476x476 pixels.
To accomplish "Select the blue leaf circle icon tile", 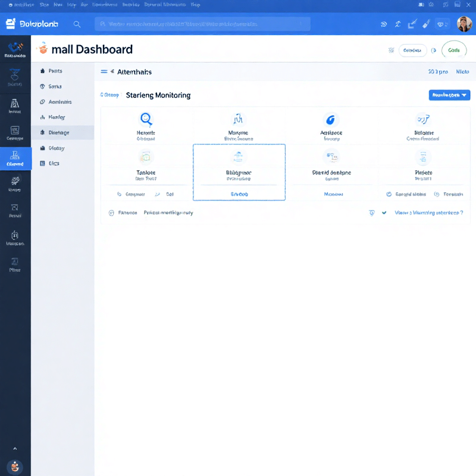I will click(330, 118).
